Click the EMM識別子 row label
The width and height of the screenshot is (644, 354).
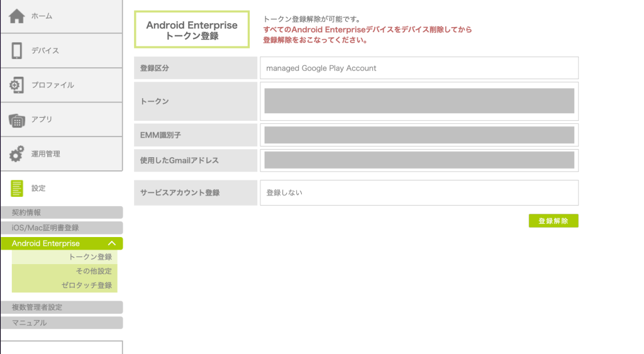pos(196,135)
